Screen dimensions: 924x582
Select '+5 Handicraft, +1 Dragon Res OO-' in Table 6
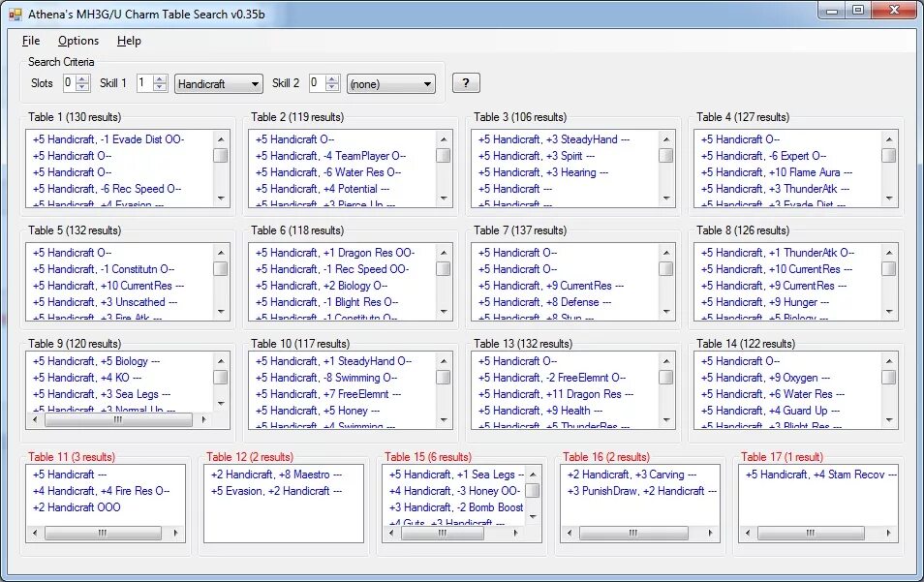tap(335, 253)
